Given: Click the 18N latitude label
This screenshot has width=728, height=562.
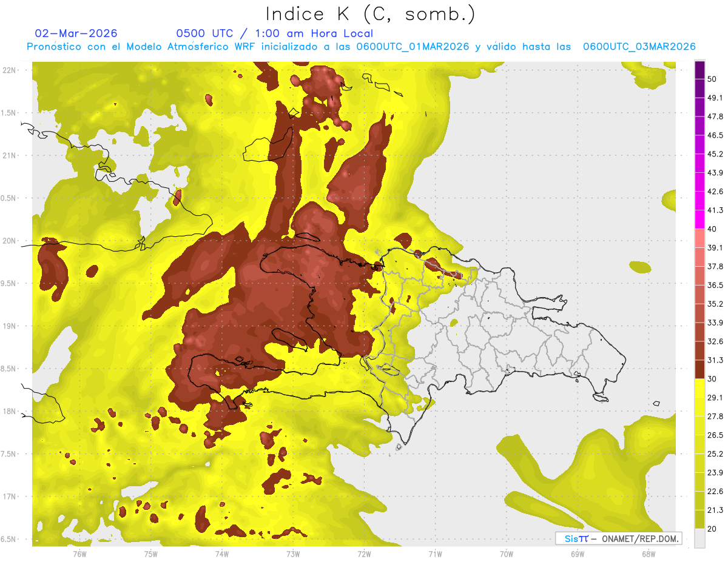Looking at the screenshot, I should tap(10, 411).
